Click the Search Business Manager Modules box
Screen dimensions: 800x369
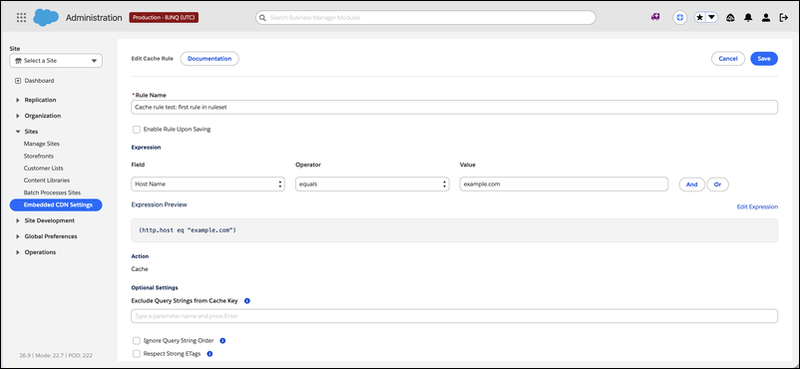pos(426,17)
